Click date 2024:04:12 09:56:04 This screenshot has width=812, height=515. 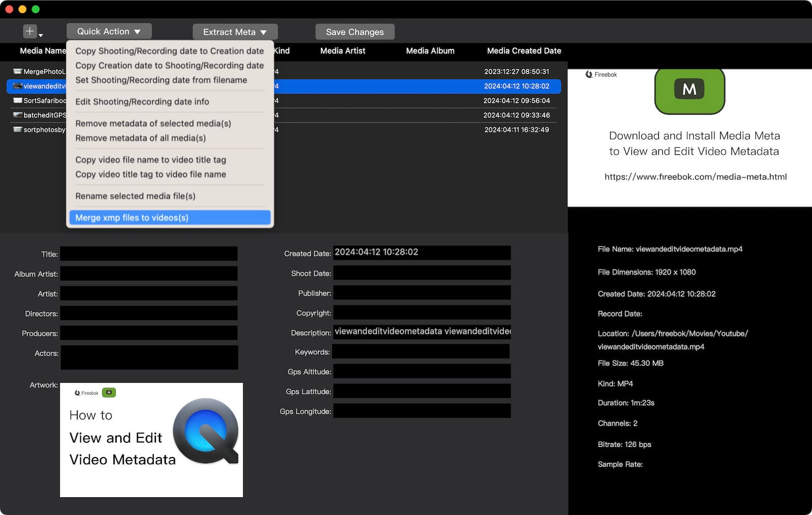pyautogui.click(x=517, y=100)
